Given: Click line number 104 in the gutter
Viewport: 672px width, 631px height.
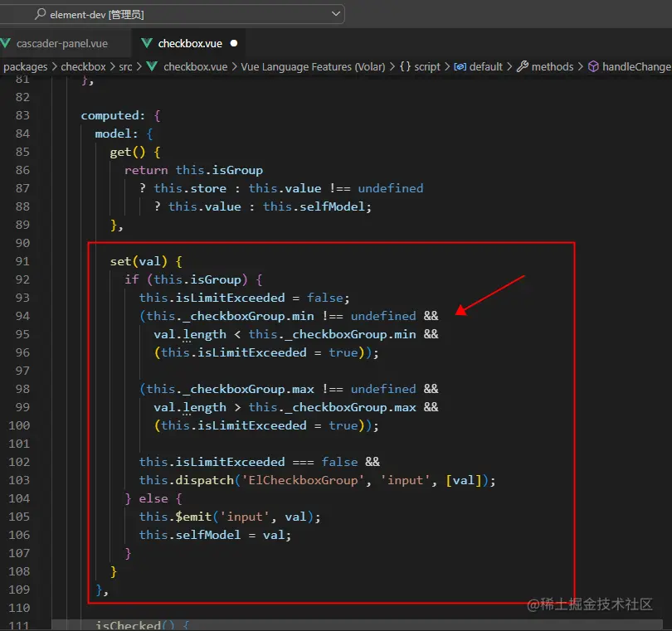Looking at the screenshot, I should [x=20, y=498].
